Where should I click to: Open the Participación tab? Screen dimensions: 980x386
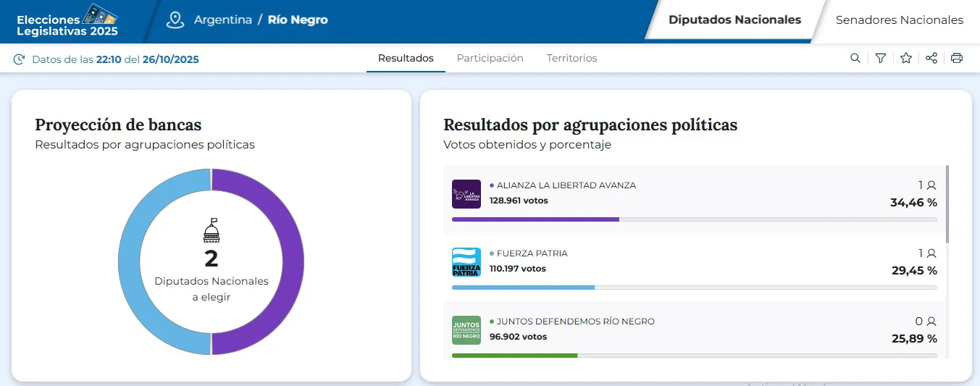(x=490, y=59)
